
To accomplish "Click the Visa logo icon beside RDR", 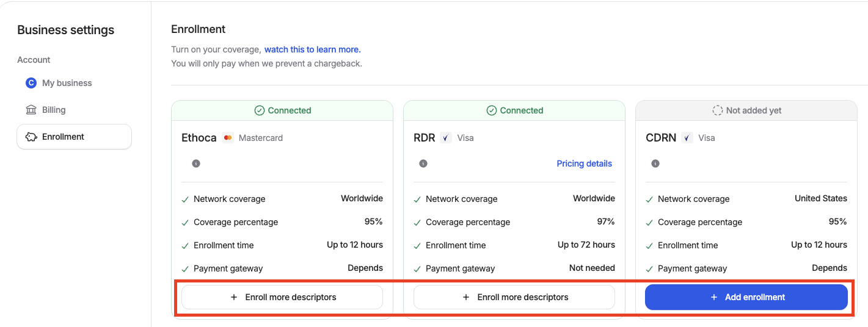I will pyautogui.click(x=446, y=138).
